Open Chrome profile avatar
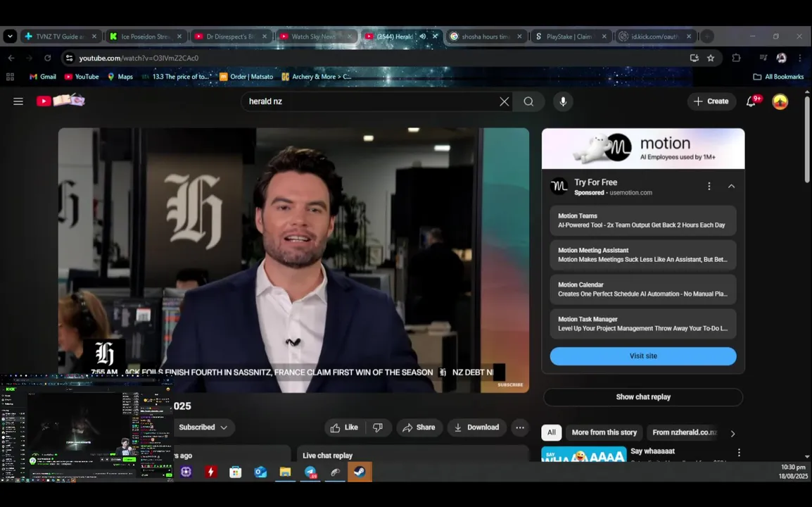Image resolution: width=812 pixels, height=507 pixels. 781,58
